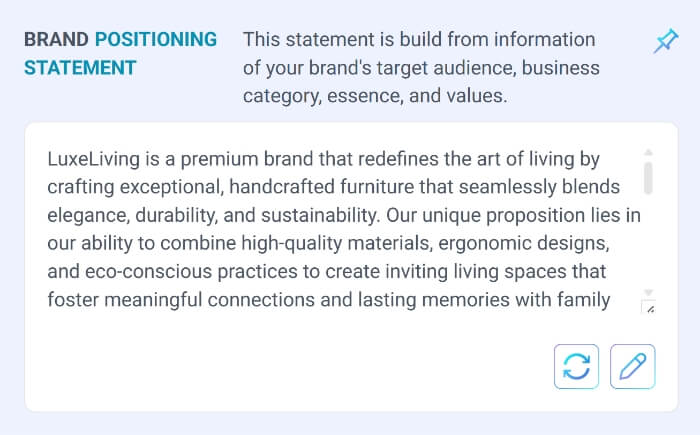The height and width of the screenshot is (435, 700).
Task: Click the scrollbar up arrow
Action: point(648,151)
